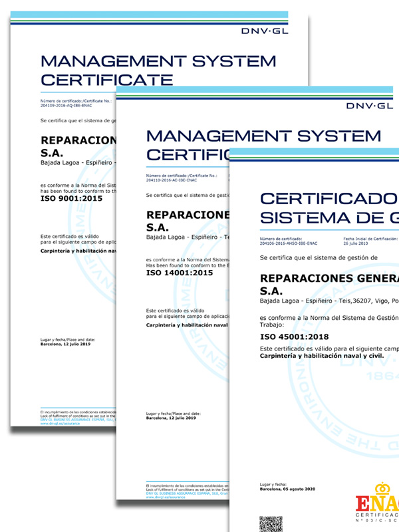399x532 pixels.
Task: Open the ISO 45001:2018 certificate thumbnail
Action: (x=313, y=399)
